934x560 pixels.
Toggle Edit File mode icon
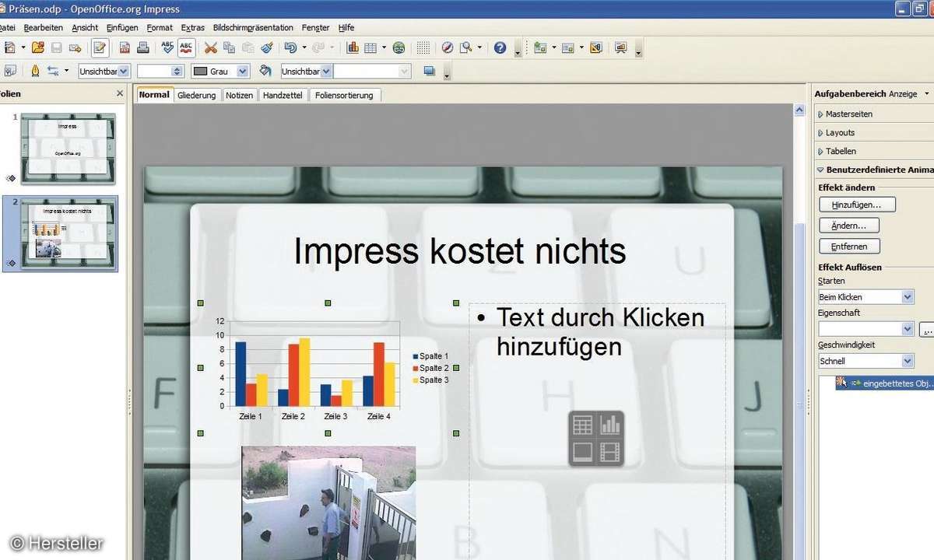tap(100, 47)
